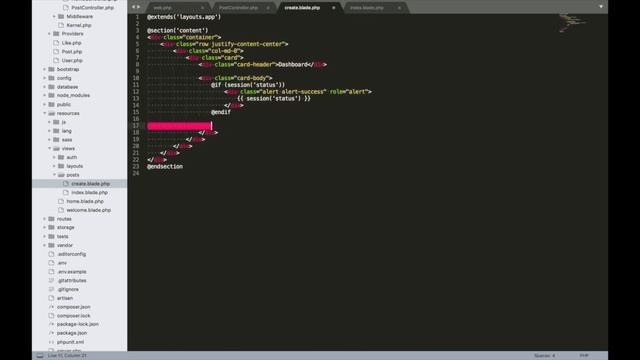Image resolution: width=640 pixels, height=360 pixels.
Task: Click the welcome.blade.php file icon
Action: tap(61, 210)
